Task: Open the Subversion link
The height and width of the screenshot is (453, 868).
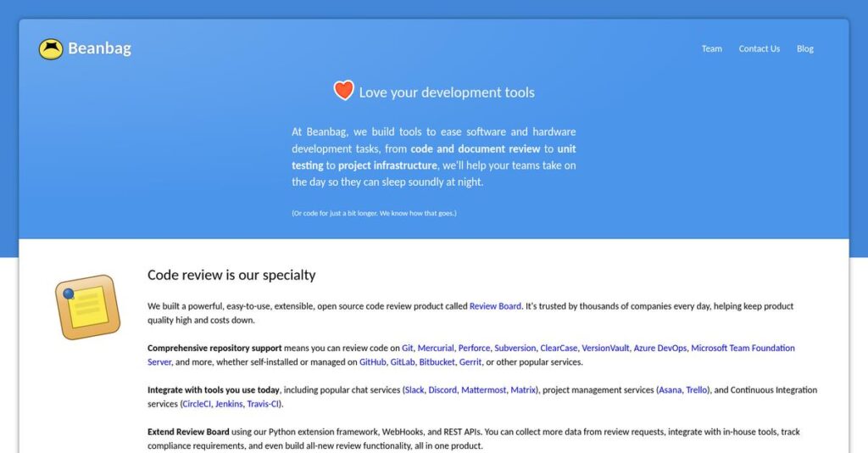Action: click(x=515, y=349)
